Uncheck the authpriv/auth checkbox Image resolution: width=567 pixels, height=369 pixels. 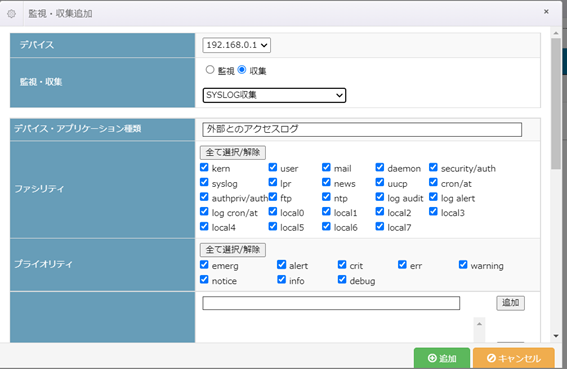pos(204,197)
